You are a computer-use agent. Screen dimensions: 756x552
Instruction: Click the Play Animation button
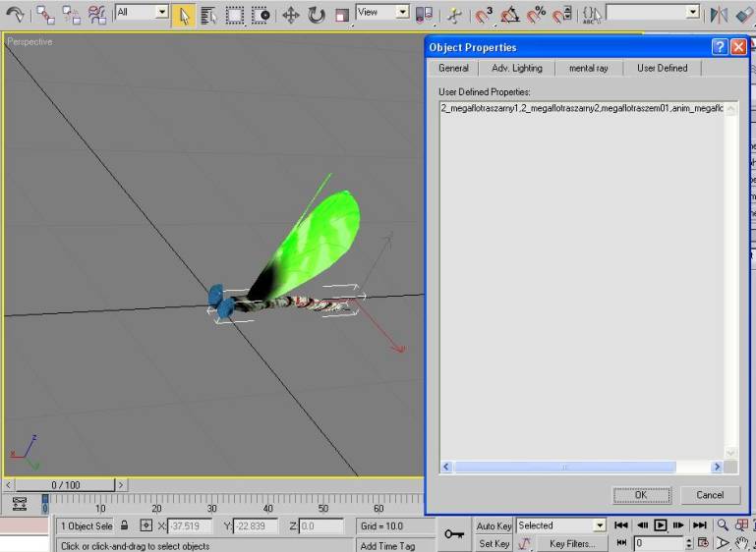[661, 525]
